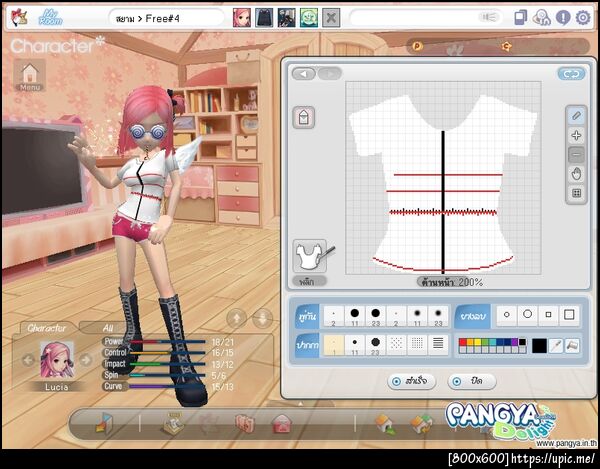Rotate character with down arrow button
Screen dimensions: 600x469
[263, 318]
